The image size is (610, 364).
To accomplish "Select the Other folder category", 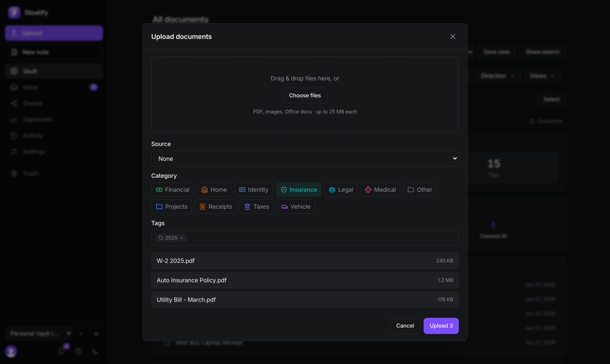I will coord(420,190).
